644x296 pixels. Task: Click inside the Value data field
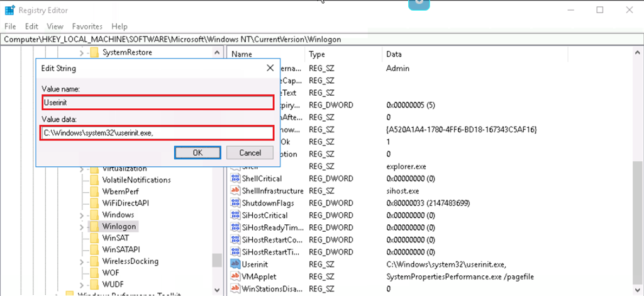(157, 134)
